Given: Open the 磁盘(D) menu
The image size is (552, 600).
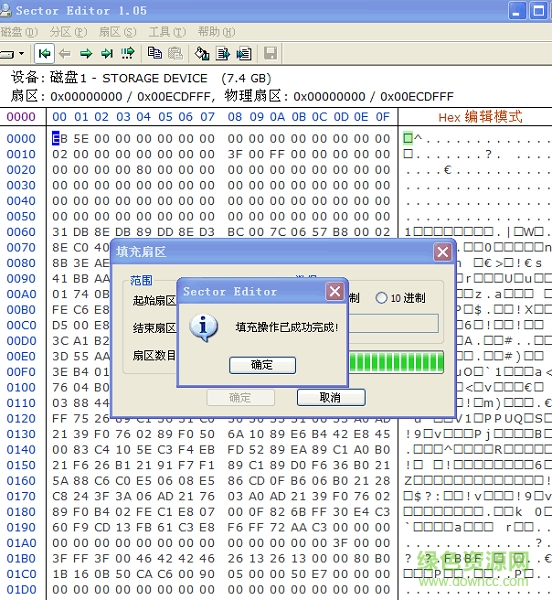Looking at the screenshot, I should tap(19, 32).
